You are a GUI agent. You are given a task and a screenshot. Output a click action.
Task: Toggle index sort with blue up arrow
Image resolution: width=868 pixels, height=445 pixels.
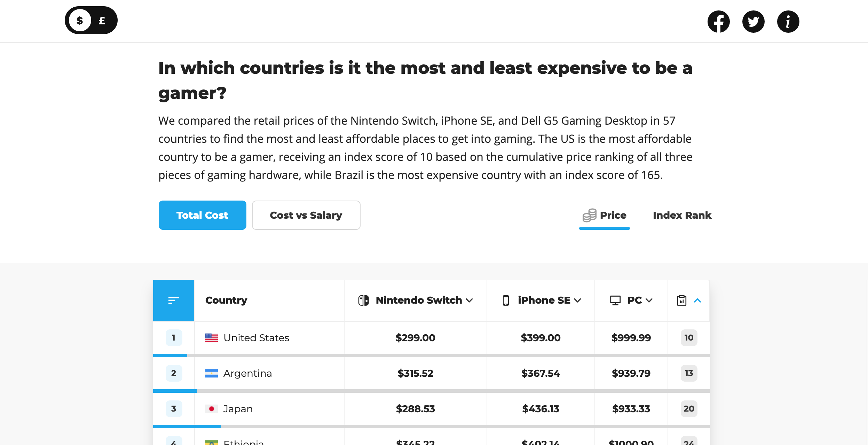point(697,300)
